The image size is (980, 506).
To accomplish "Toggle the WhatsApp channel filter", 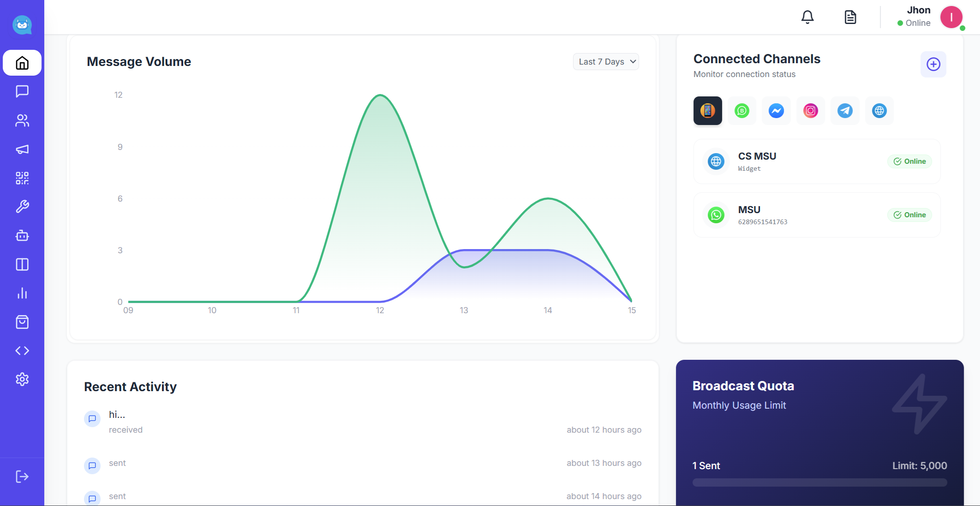I will click(741, 111).
